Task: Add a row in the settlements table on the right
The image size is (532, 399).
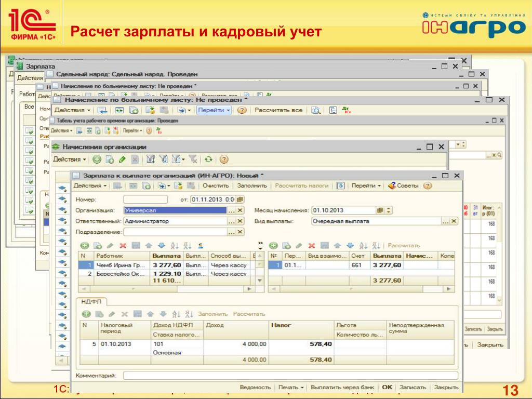Action: 273,246
